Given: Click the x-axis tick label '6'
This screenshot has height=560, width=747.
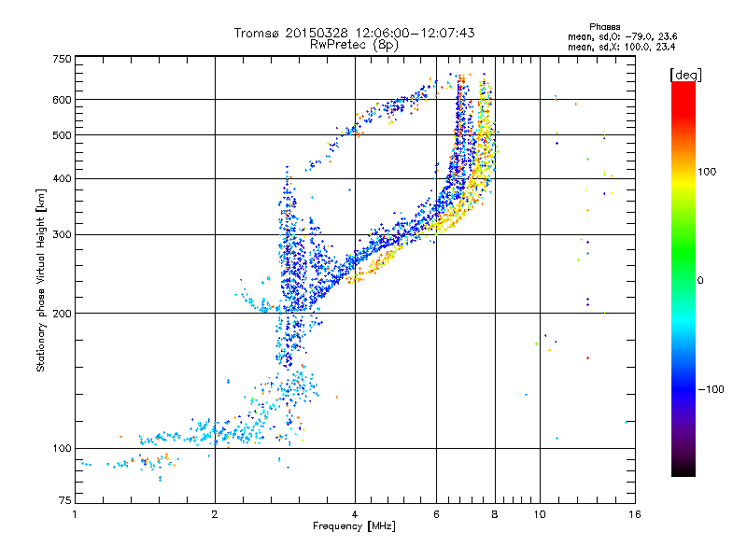Looking at the screenshot, I should click(436, 514).
